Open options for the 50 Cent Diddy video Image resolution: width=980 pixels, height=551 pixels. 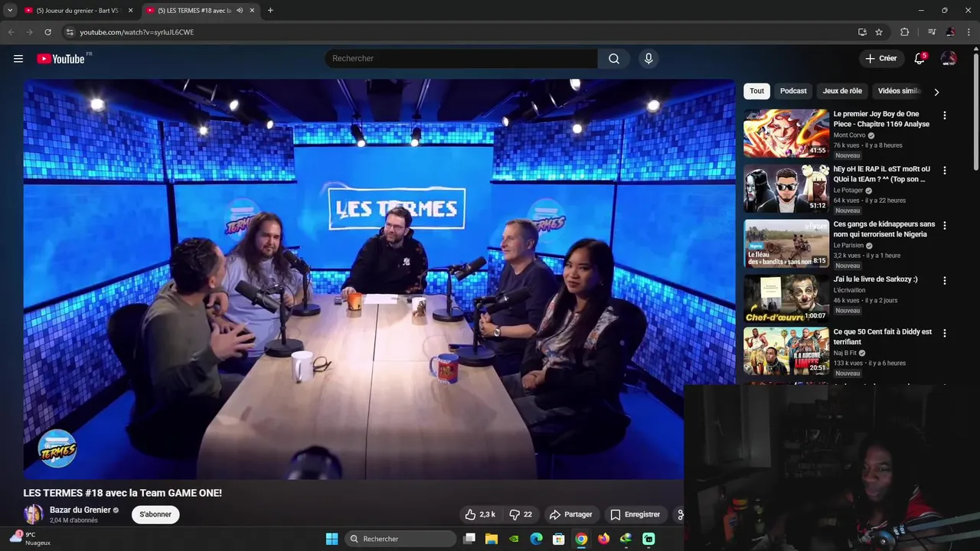click(944, 334)
